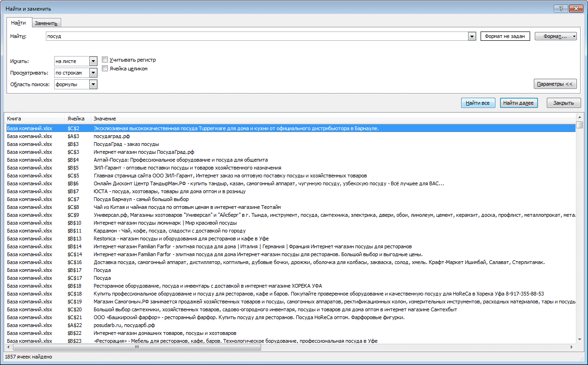Enable Учитывать регистр checkbox
The height and width of the screenshot is (365, 588).
[105, 60]
